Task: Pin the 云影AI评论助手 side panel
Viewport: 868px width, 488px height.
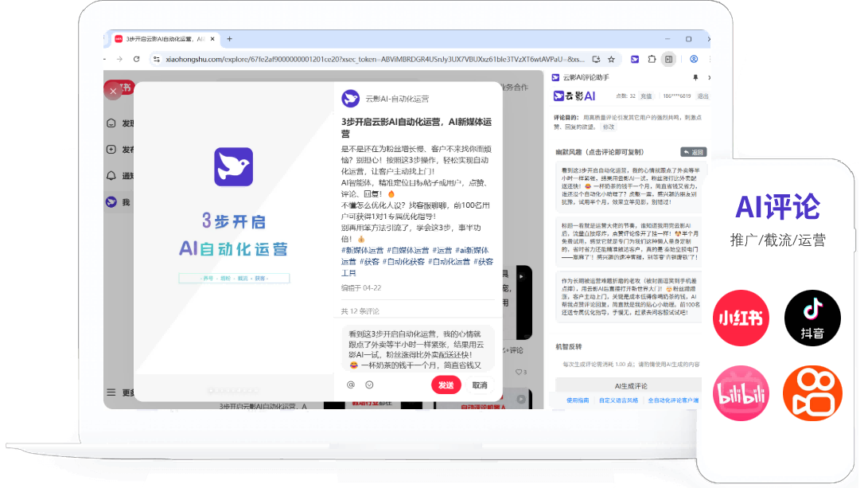Action: click(695, 77)
